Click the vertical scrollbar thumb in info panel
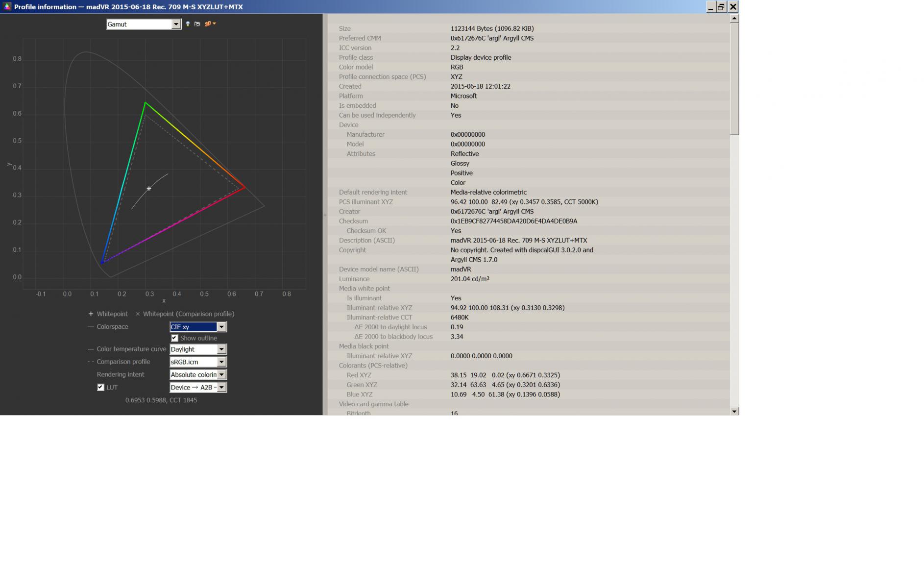Screen dimensions: 924x588 coord(734,78)
